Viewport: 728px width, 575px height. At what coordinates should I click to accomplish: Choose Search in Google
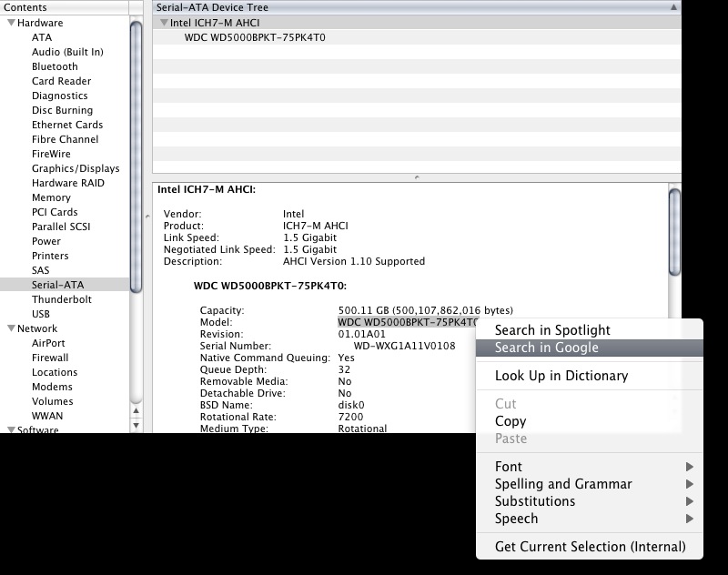pyautogui.click(x=590, y=348)
